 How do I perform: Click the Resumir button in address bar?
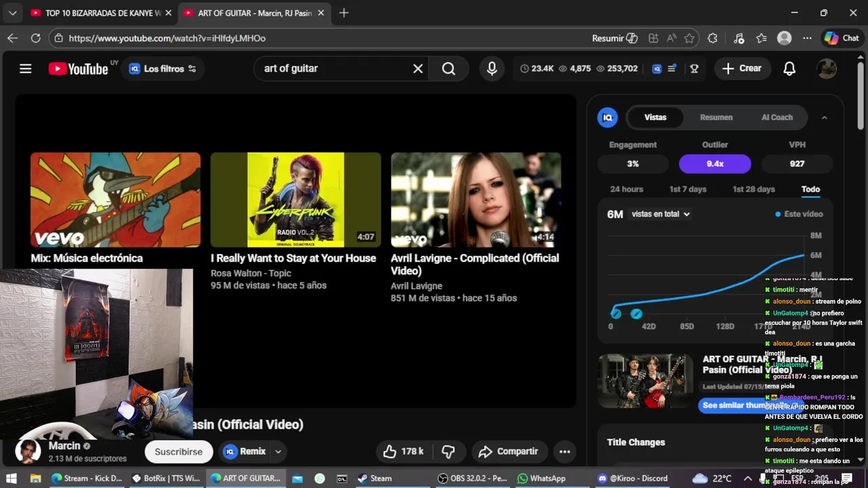coord(614,38)
